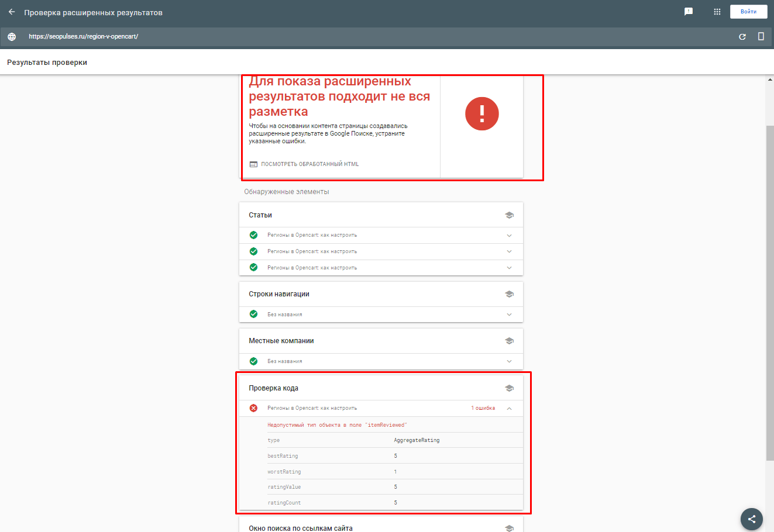Select the ratingValue row

pos(395,487)
